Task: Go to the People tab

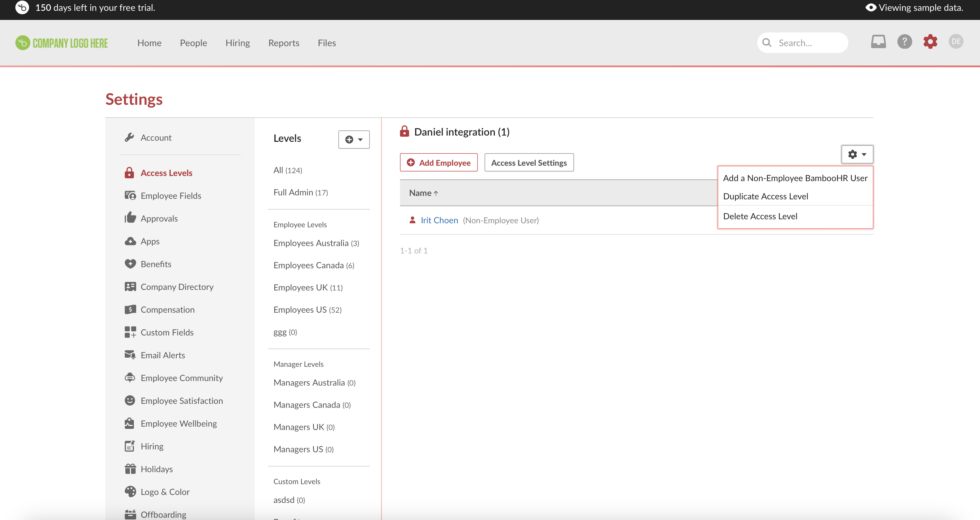Action: pos(193,43)
